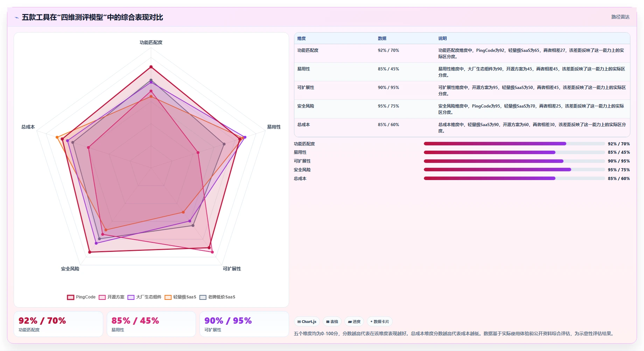Click the 功能匹配度 progress bar
The image size is (644, 351).
coord(514,144)
